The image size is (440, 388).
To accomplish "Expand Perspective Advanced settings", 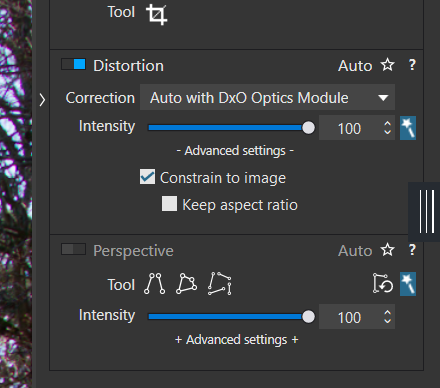I will tap(236, 340).
